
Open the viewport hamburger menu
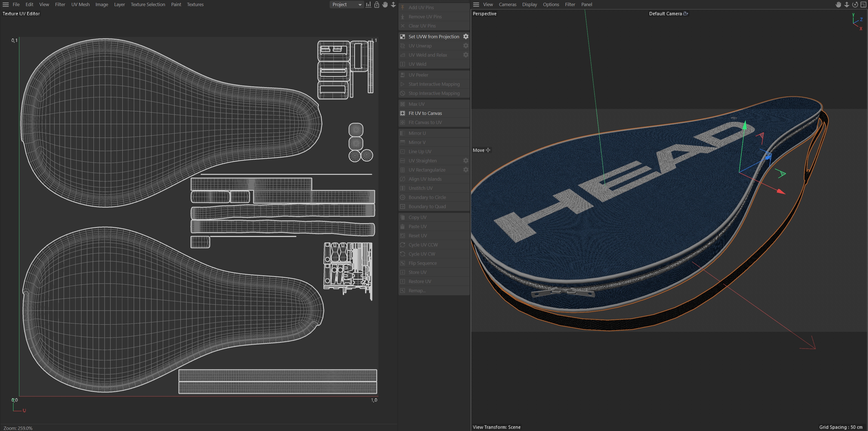(x=476, y=4)
